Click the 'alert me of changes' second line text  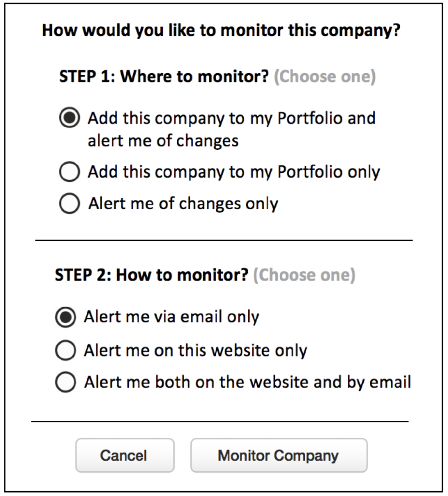[163, 141]
